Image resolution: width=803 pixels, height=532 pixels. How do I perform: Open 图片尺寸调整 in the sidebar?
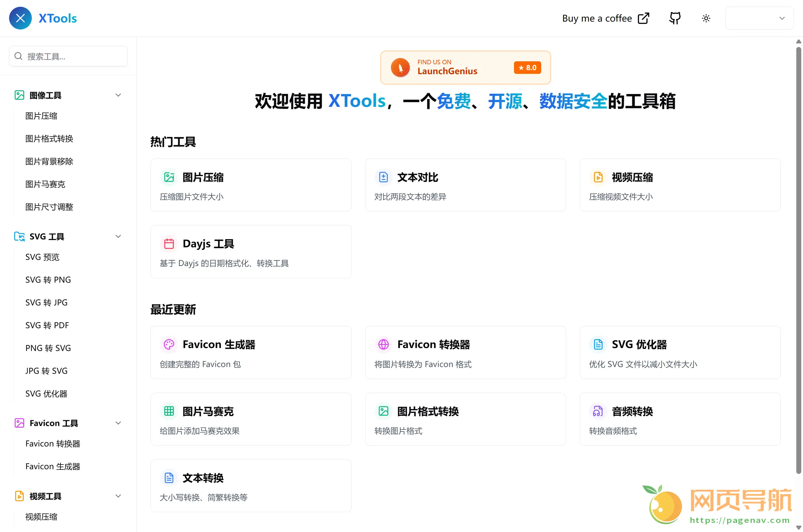(x=49, y=207)
